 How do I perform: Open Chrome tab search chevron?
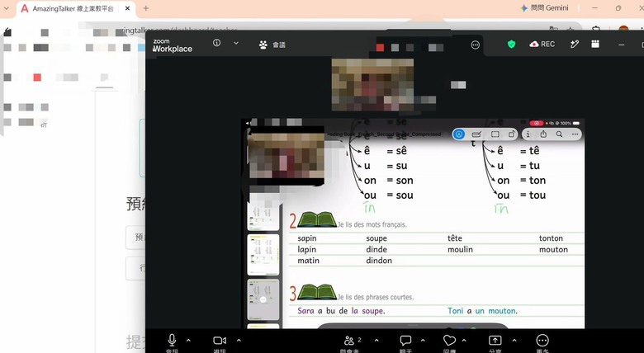click(x=6, y=8)
